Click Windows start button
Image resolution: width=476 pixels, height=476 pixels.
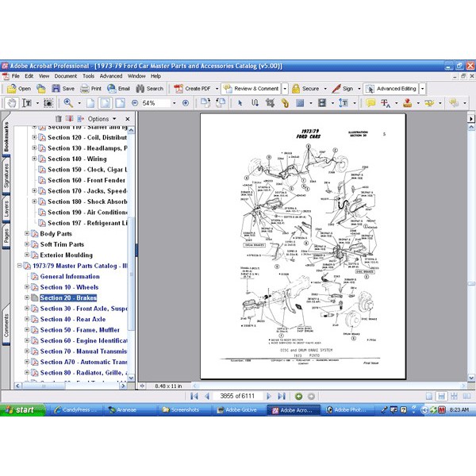[x=22, y=410]
